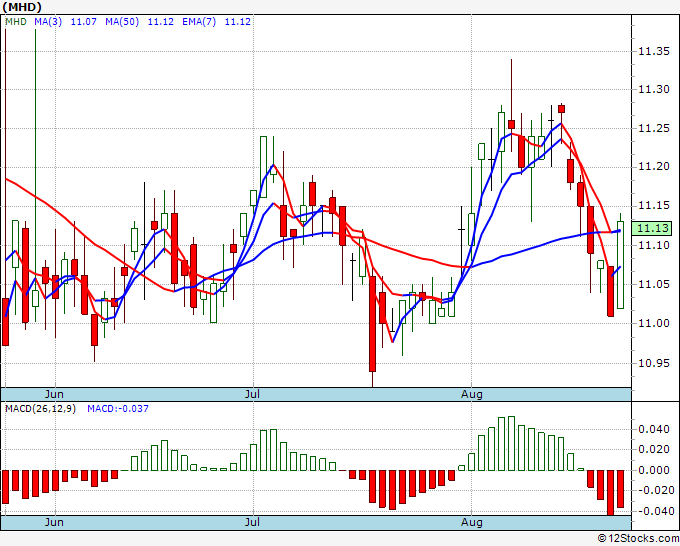Click the -0.040 MACD axis label

tap(654, 511)
